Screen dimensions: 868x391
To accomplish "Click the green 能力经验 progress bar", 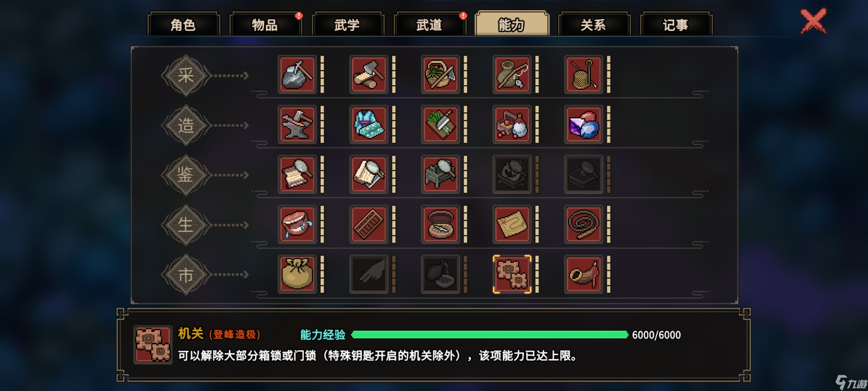I will [490, 335].
